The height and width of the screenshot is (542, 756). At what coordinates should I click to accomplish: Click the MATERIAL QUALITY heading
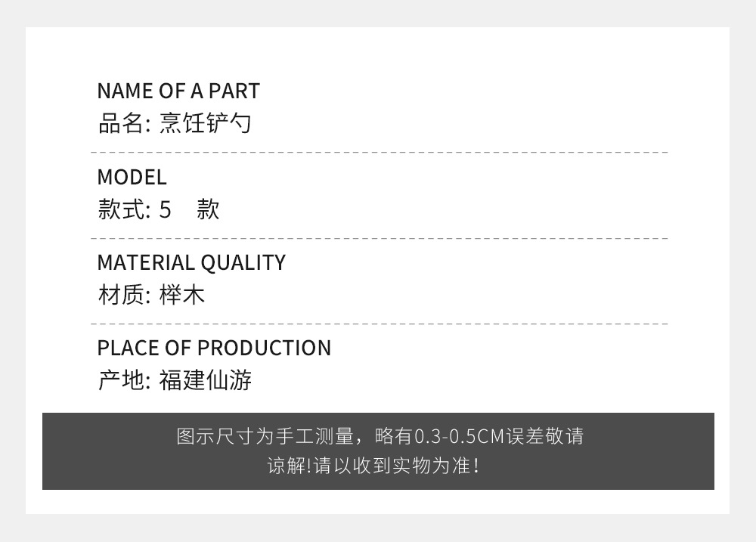coord(191,263)
